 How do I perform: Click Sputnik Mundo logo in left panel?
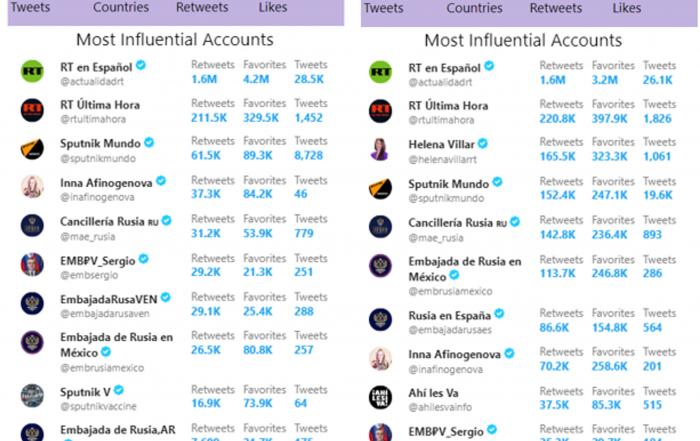coord(32,149)
